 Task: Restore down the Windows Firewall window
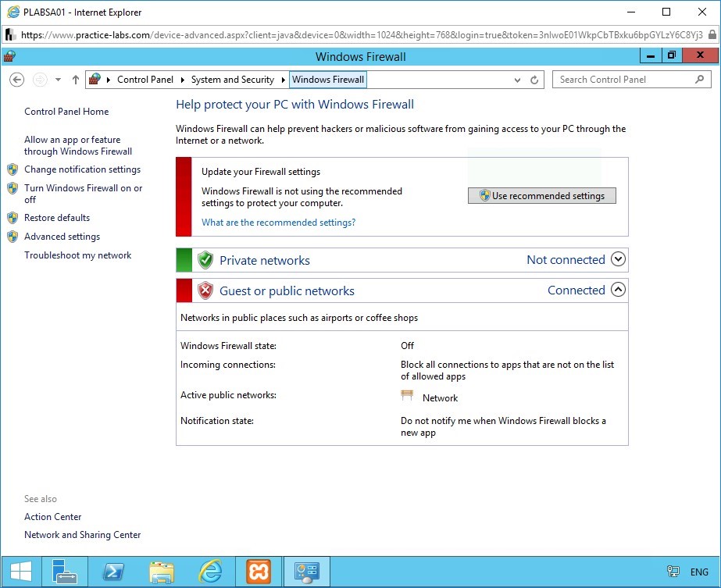pyautogui.click(x=672, y=56)
